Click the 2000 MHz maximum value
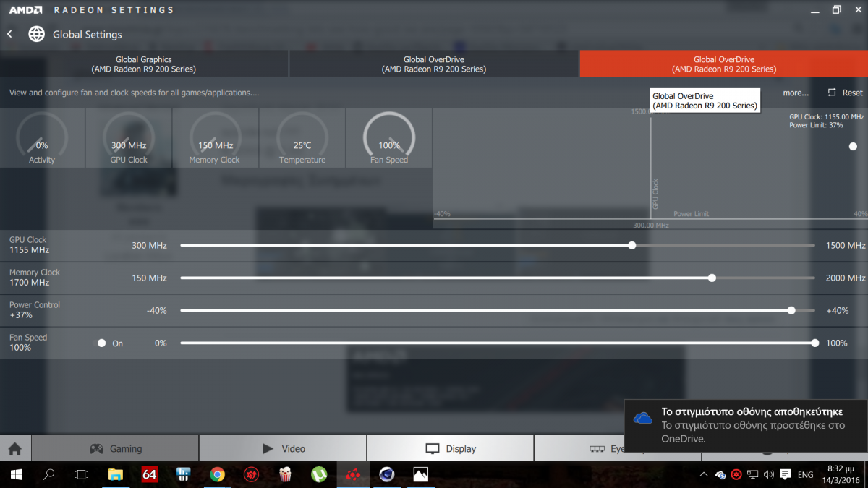The height and width of the screenshot is (488, 868). pyautogui.click(x=846, y=278)
